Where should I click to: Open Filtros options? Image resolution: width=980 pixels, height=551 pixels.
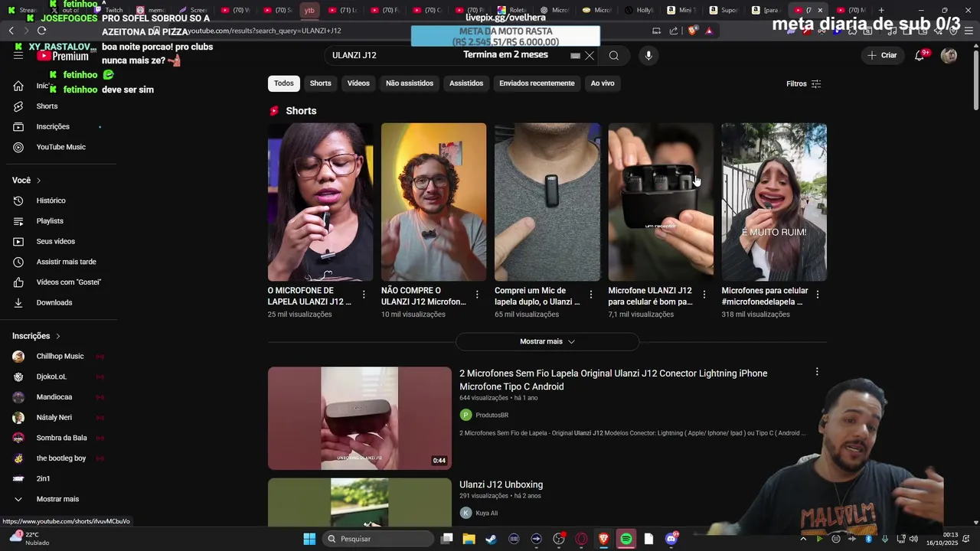tap(803, 84)
